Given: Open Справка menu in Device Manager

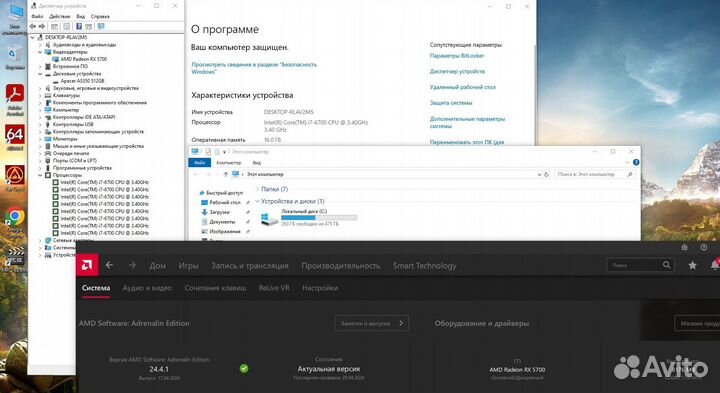Looking at the screenshot, I should tap(100, 16).
